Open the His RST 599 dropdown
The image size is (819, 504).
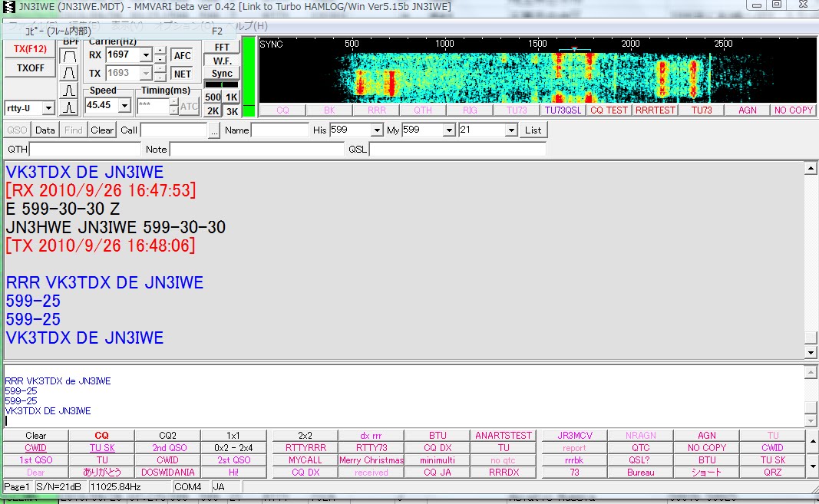[377, 130]
